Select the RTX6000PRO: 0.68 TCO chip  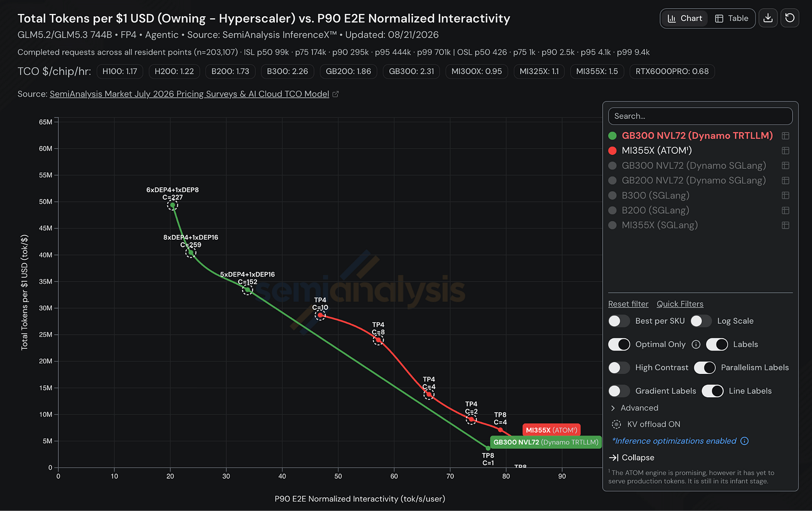(x=672, y=71)
